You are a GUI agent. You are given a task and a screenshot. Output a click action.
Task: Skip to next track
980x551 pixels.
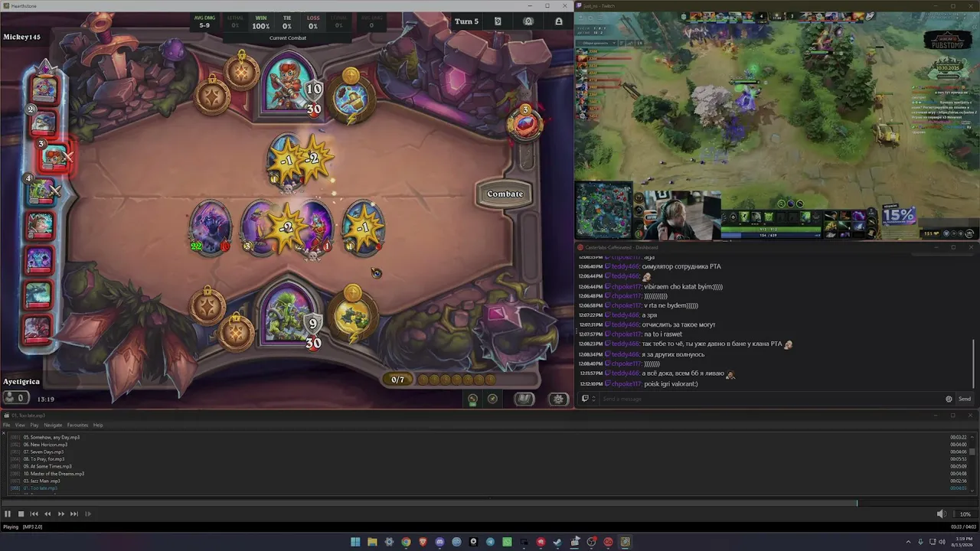pos(74,514)
